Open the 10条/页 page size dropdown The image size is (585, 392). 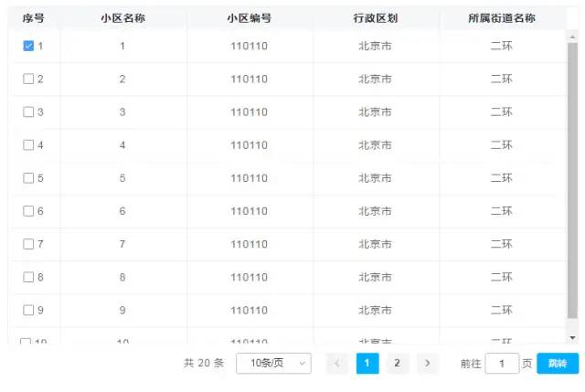273,363
